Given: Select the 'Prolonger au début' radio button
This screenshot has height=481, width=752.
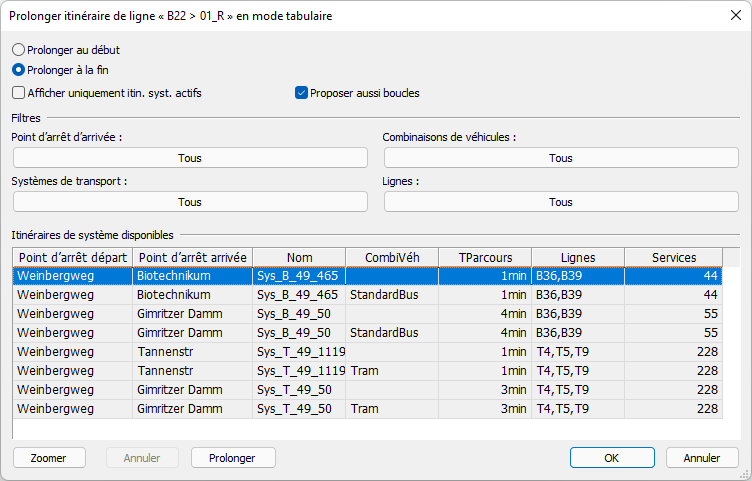Looking at the screenshot, I should [19, 49].
